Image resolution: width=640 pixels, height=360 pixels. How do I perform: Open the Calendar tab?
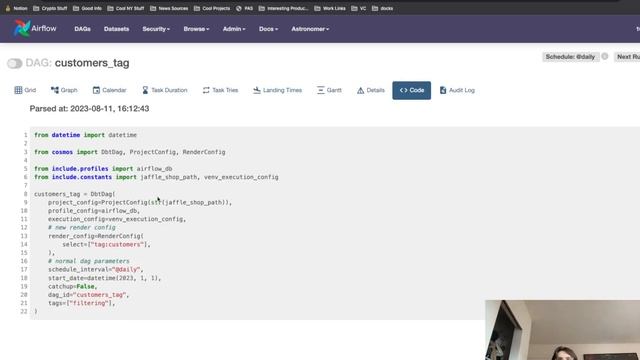109,90
